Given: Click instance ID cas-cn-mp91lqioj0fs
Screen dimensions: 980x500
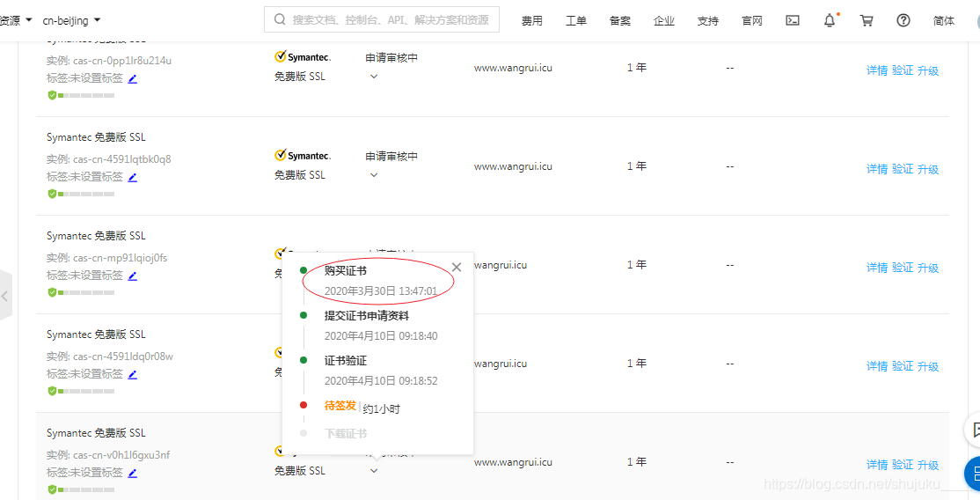Looking at the screenshot, I should pyautogui.click(x=120, y=258).
